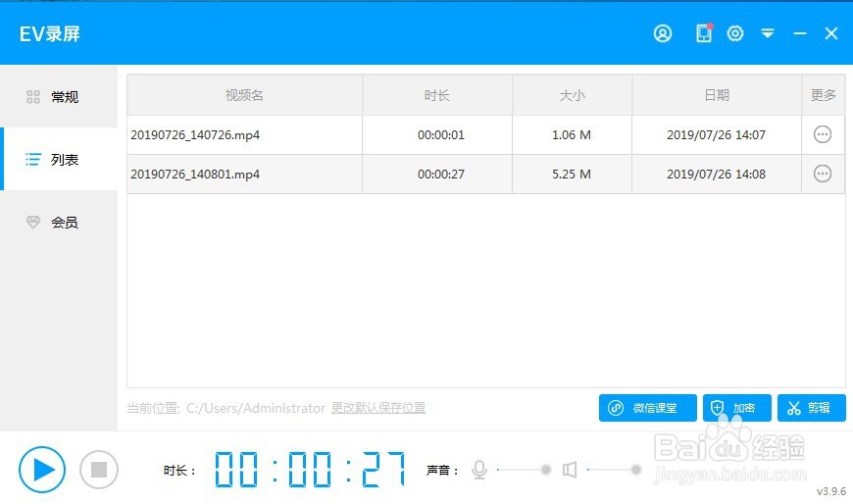853x504 pixels.
Task: Toggle the microphone icon
Action: (479, 470)
